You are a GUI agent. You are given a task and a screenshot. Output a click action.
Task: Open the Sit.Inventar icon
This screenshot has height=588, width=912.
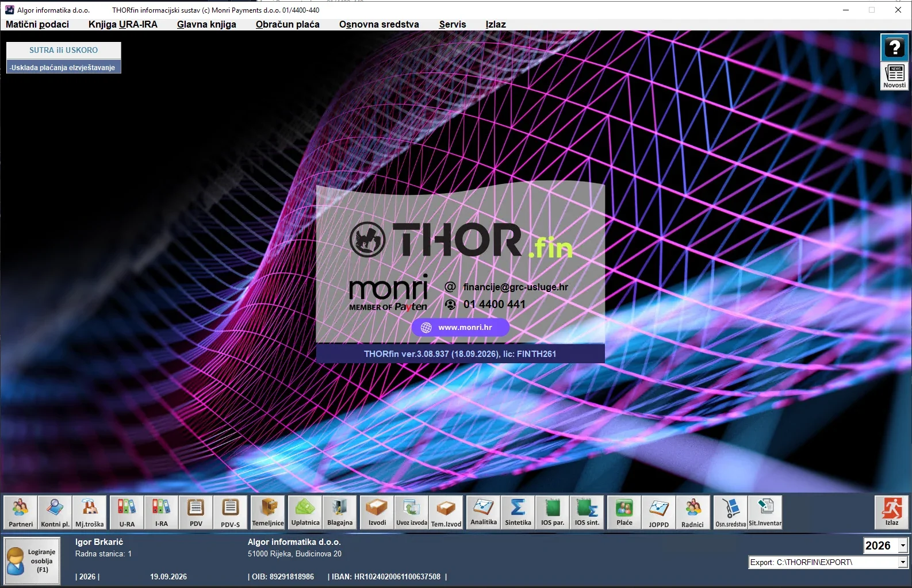(765, 512)
